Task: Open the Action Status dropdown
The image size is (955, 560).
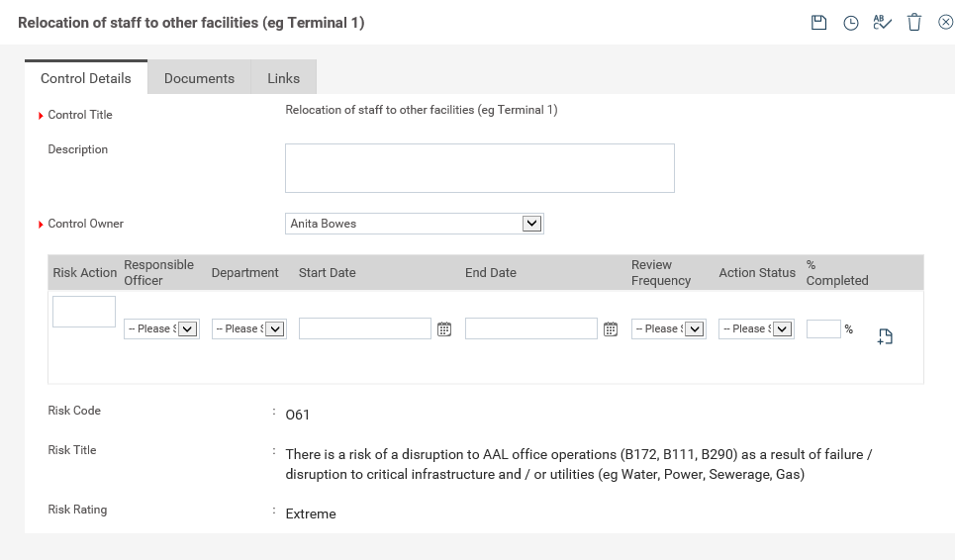Action: click(782, 328)
